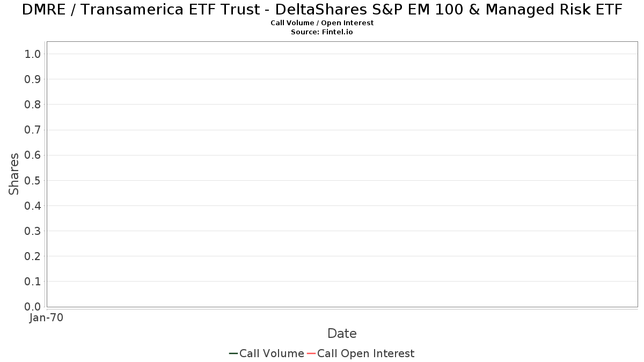
Task: Click the 0.3 gridline label
Action: click(x=33, y=231)
